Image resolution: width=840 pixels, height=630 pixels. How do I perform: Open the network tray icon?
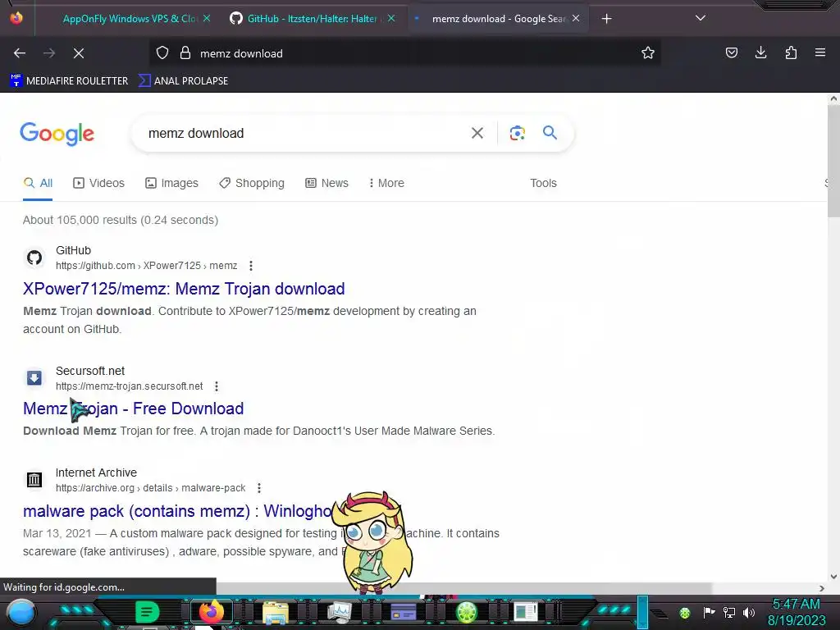click(729, 612)
